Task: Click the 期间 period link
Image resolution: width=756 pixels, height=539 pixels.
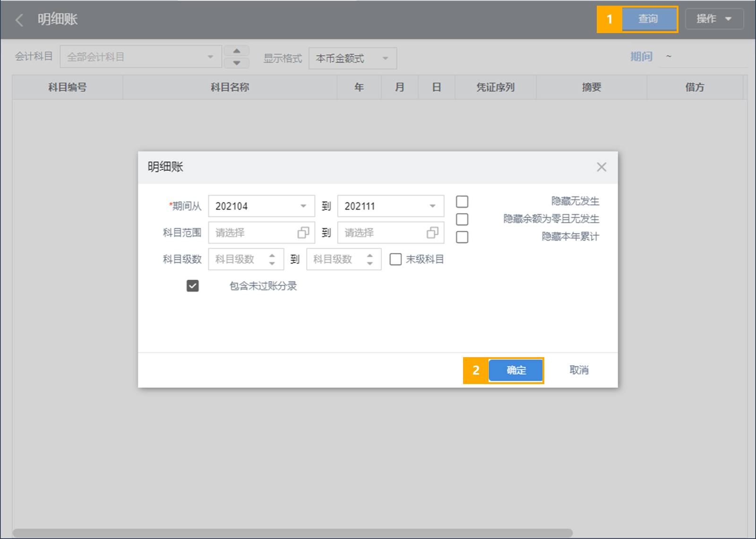Action: (641, 56)
